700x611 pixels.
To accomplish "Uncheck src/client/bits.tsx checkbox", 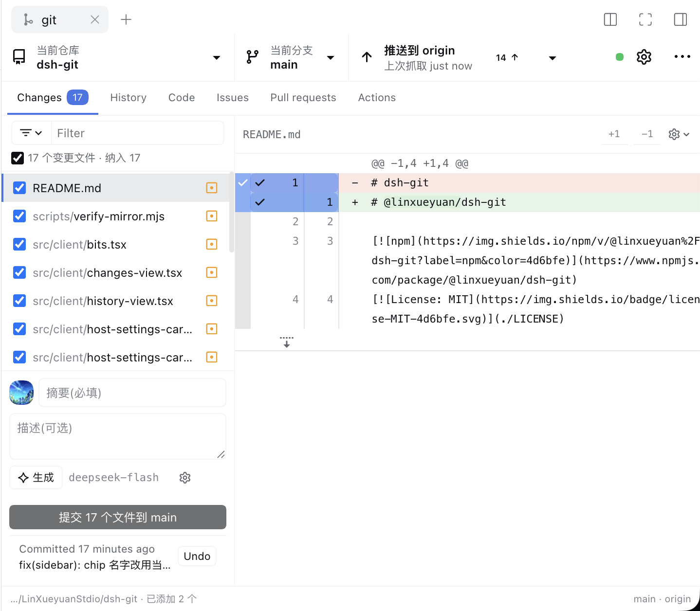I will click(x=19, y=244).
